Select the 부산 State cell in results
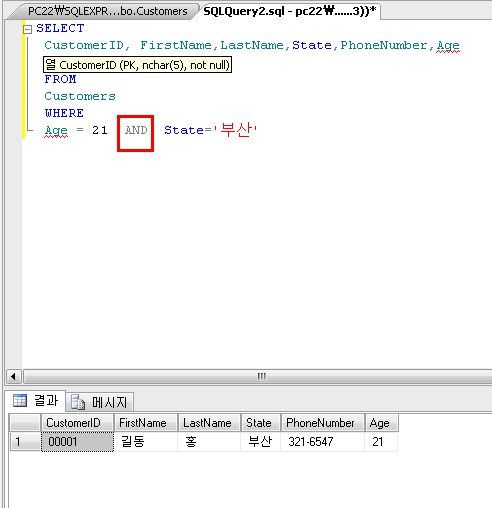This screenshot has height=508, width=492. point(261,442)
